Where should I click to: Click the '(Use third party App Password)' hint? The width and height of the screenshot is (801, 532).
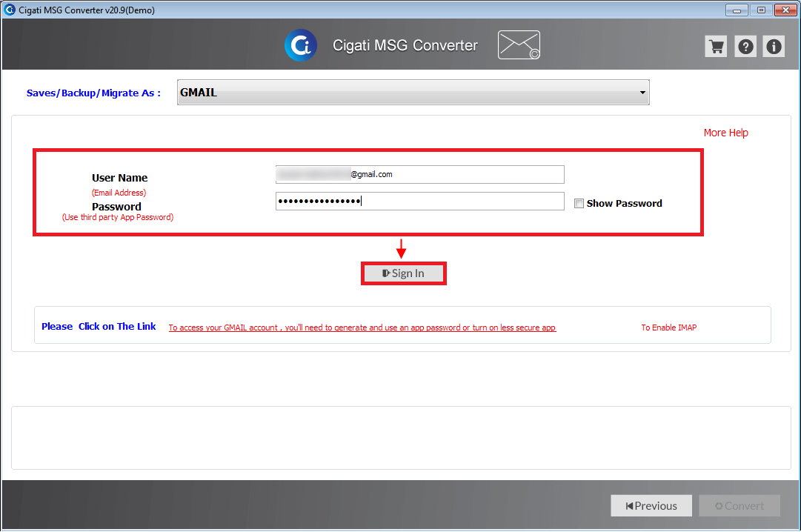point(118,217)
